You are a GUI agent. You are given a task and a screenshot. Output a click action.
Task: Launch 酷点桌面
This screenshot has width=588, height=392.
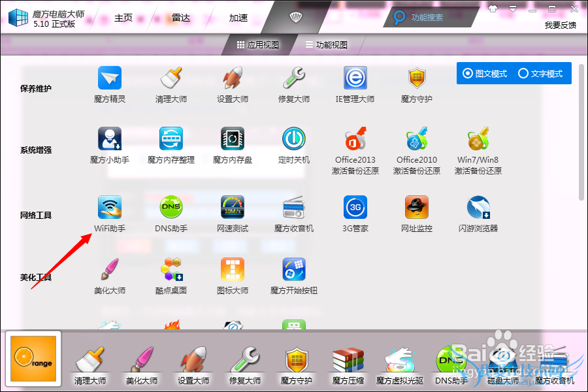pyautogui.click(x=171, y=269)
